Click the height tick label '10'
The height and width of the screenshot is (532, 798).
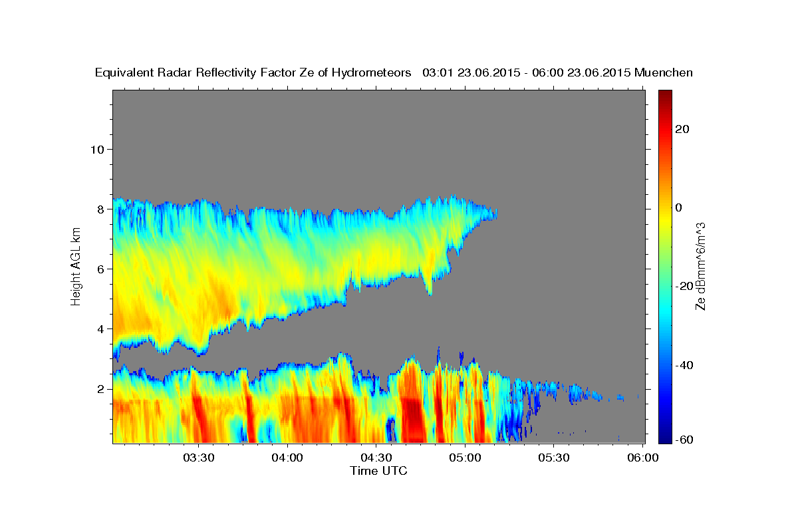point(96,149)
